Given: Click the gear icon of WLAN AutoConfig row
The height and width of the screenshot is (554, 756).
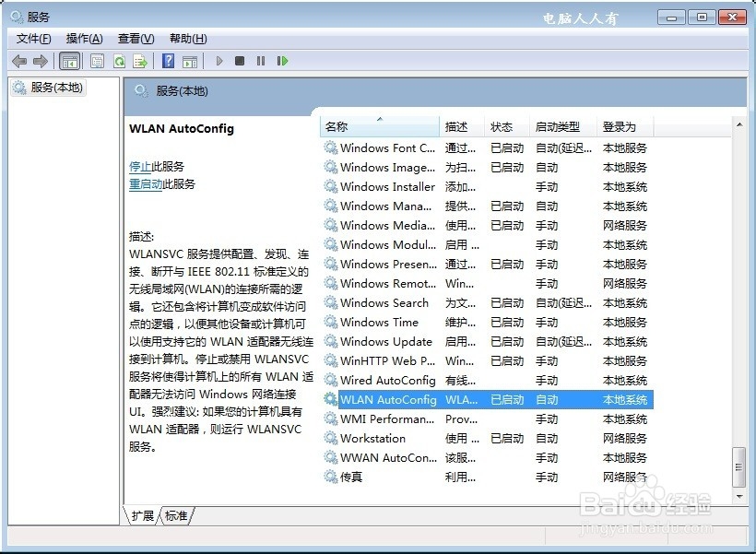Looking at the screenshot, I should (330, 400).
